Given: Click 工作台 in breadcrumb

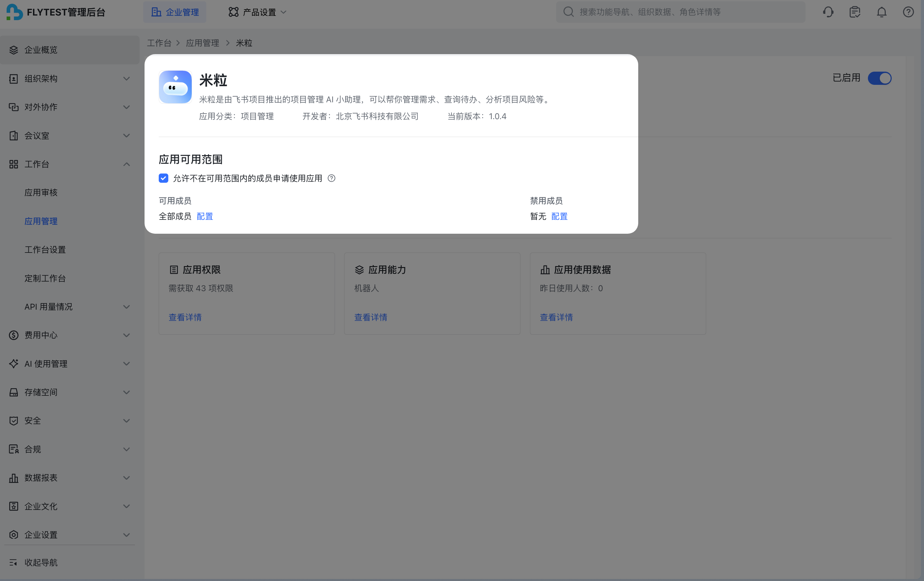Looking at the screenshot, I should pyautogui.click(x=159, y=43).
